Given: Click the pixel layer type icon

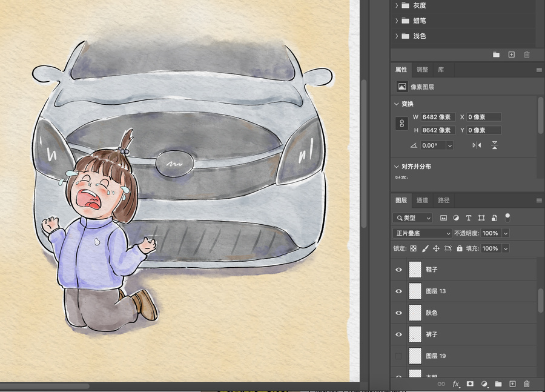Looking at the screenshot, I should [x=402, y=87].
